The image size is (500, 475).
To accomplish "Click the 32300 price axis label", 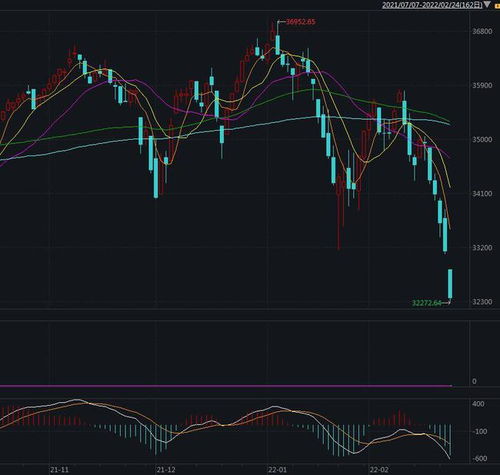I will point(482,302).
